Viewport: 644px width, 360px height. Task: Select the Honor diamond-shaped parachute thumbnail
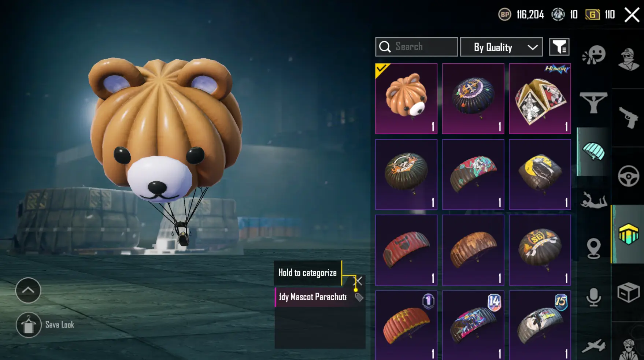[540, 99]
